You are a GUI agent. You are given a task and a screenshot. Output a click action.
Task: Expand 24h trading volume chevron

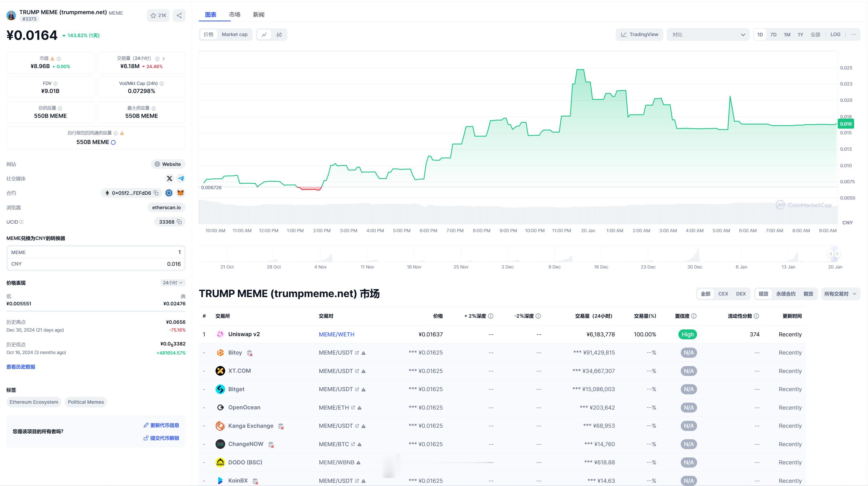pos(164,59)
